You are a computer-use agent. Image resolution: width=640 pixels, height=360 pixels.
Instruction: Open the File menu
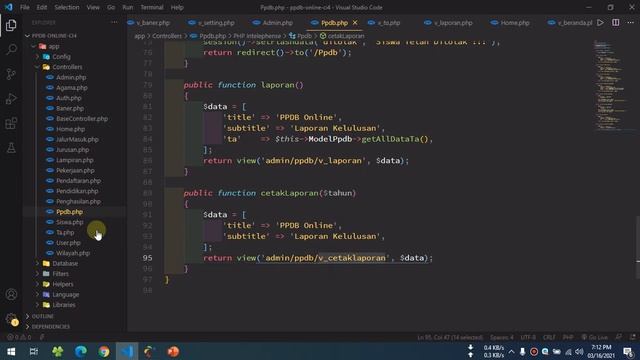[x=25, y=7]
